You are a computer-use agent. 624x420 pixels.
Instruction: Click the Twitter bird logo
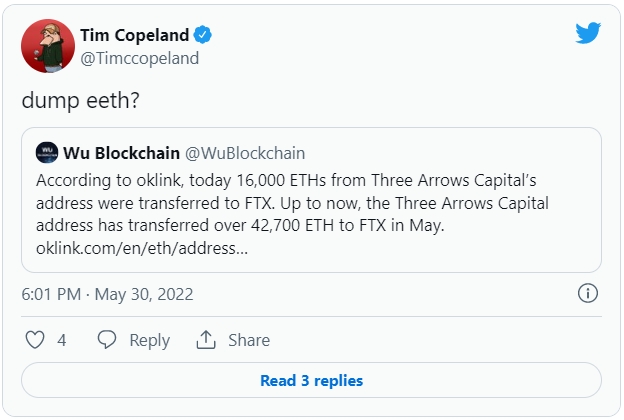[588, 33]
